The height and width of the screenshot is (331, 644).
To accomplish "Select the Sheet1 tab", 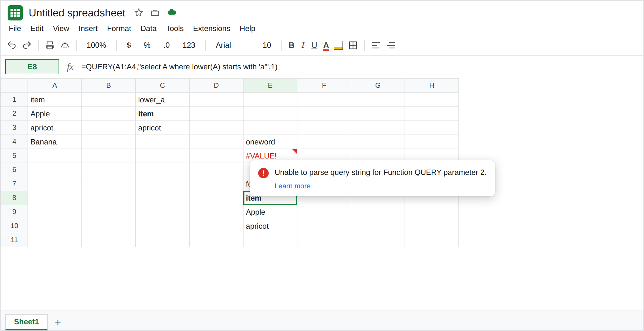I will click(x=26, y=322).
